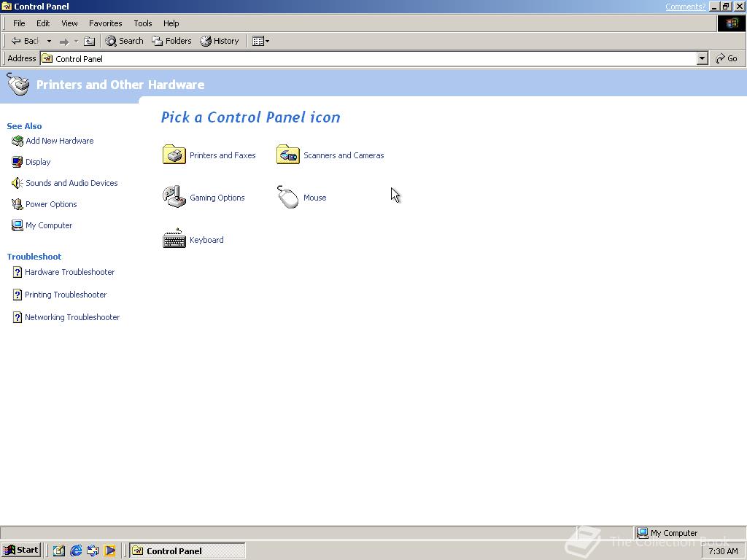Open the Mouse control panel icon
The width and height of the screenshot is (747, 560).
pyautogui.click(x=287, y=197)
